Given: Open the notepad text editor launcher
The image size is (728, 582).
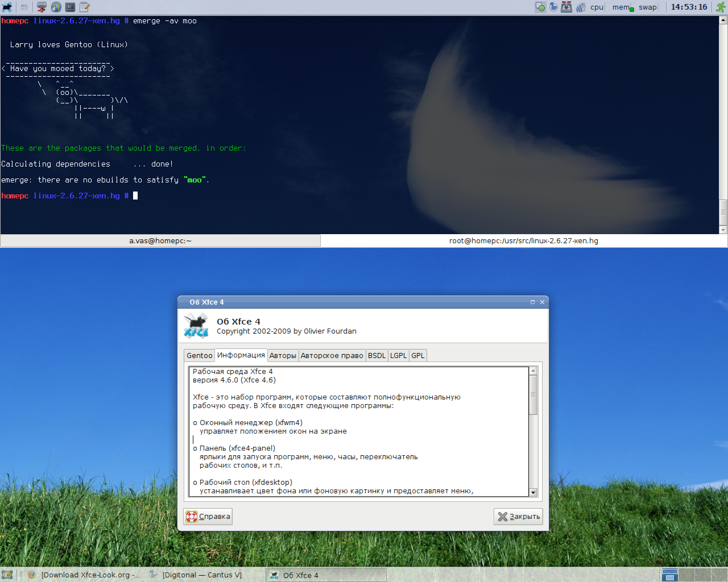Looking at the screenshot, I should coord(85,7).
